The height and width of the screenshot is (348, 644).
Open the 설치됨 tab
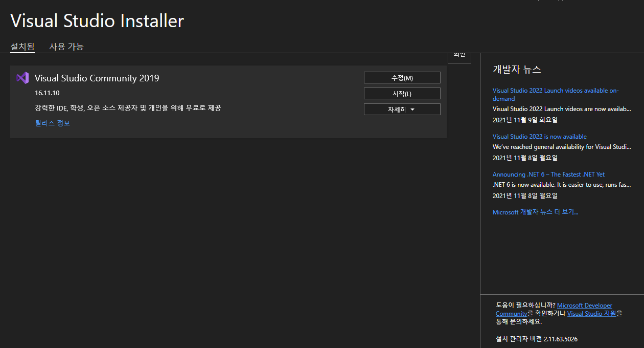pos(22,47)
